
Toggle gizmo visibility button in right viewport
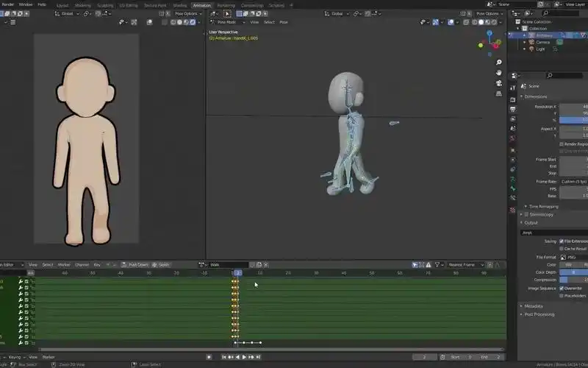pyautogui.click(x=436, y=22)
